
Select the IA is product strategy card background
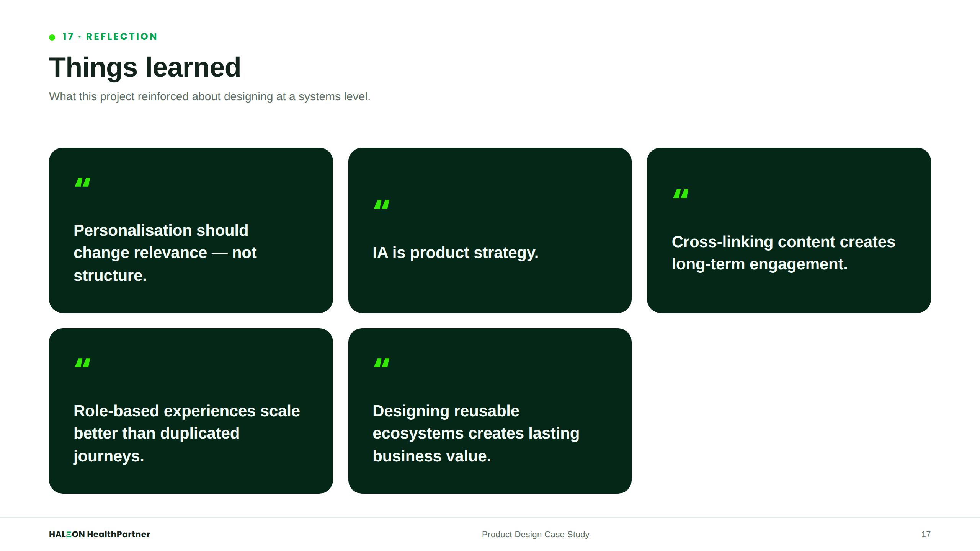(x=490, y=230)
